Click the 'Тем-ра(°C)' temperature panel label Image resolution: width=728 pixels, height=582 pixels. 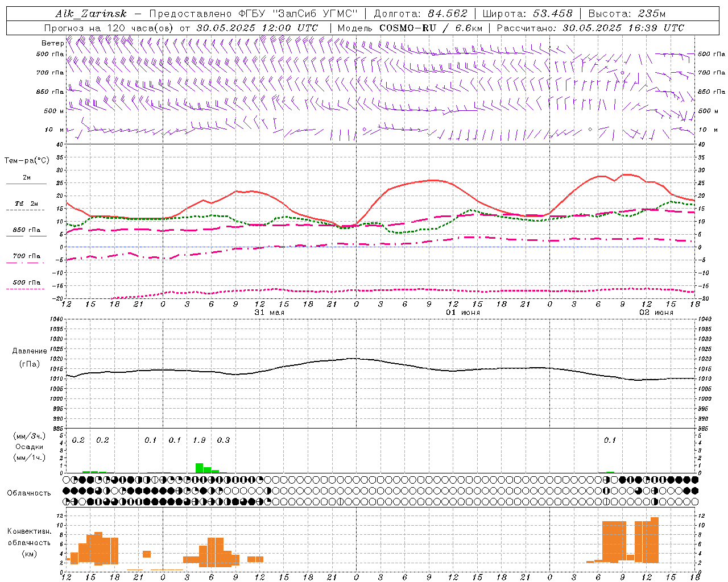pos(27,161)
